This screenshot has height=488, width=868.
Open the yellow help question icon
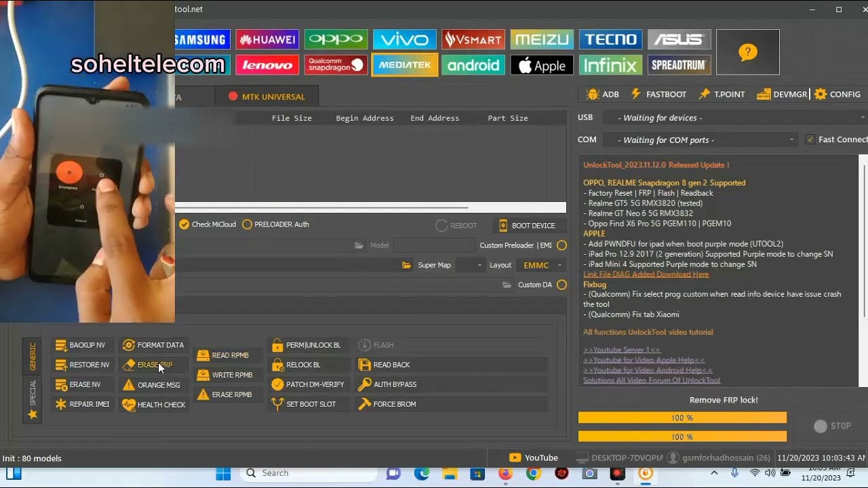(747, 52)
